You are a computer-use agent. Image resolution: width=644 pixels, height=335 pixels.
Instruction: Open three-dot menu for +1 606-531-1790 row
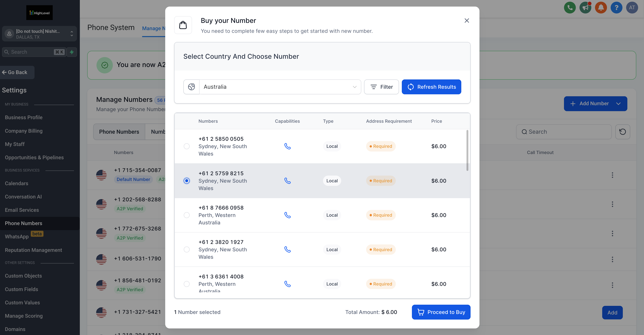612,259
